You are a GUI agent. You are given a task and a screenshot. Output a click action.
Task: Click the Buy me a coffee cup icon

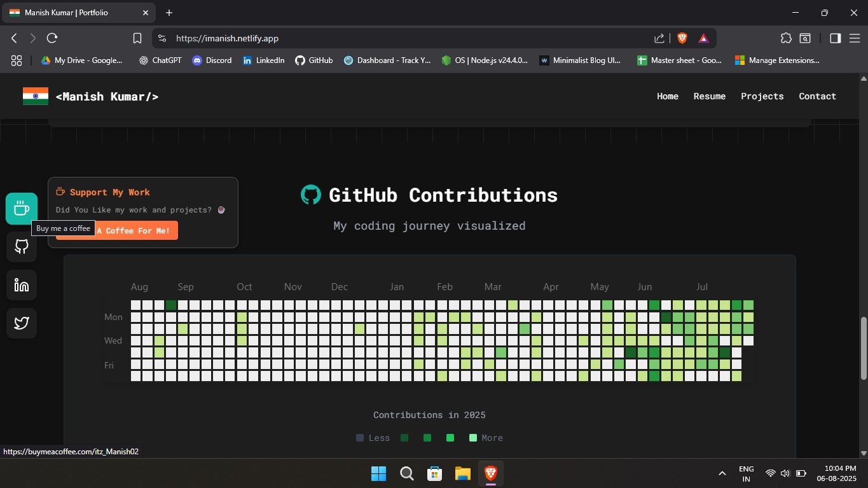click(22, 208)
